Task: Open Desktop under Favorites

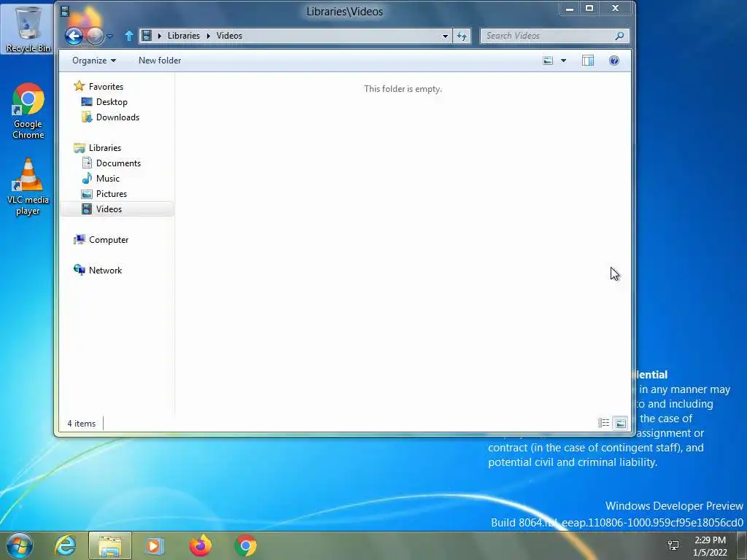Action: tap(112, 102)
